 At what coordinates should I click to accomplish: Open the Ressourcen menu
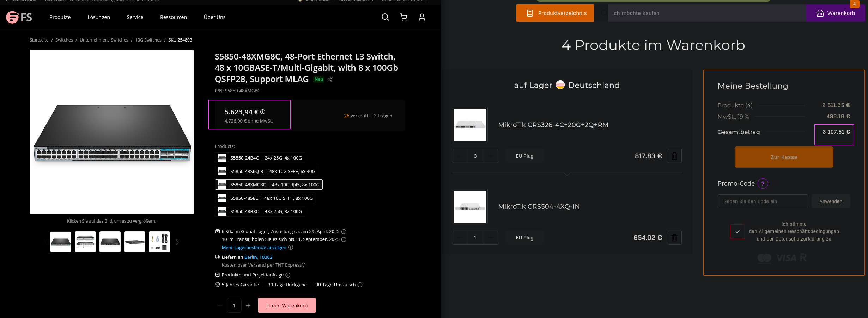click(174, 17)
